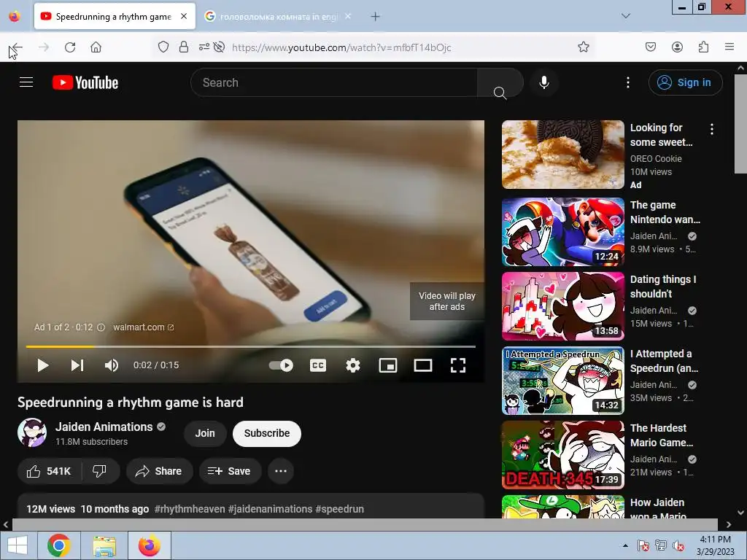Launch Chrome from the taskbar
This screenshot has width=747, height=560.
coord(59,545)
